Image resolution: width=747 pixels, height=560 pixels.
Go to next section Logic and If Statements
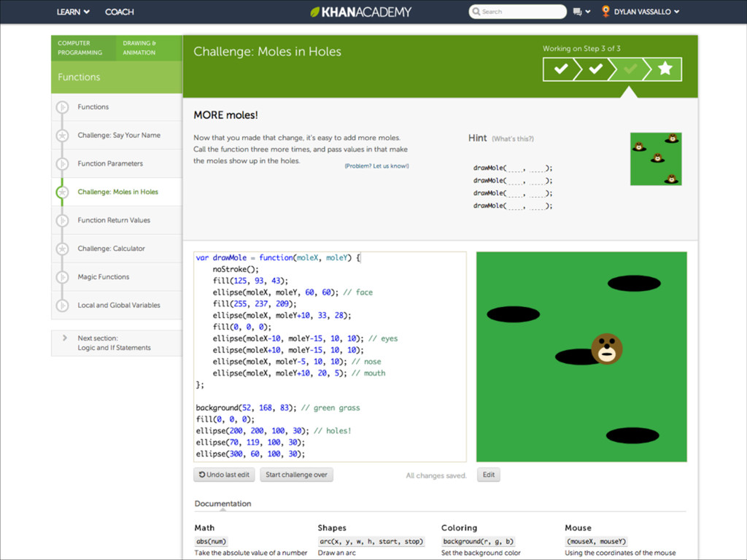[117, 343]
